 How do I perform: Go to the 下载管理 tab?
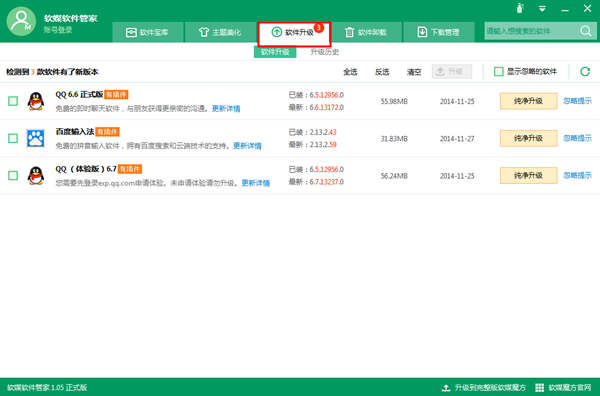(x=439, y=32)
